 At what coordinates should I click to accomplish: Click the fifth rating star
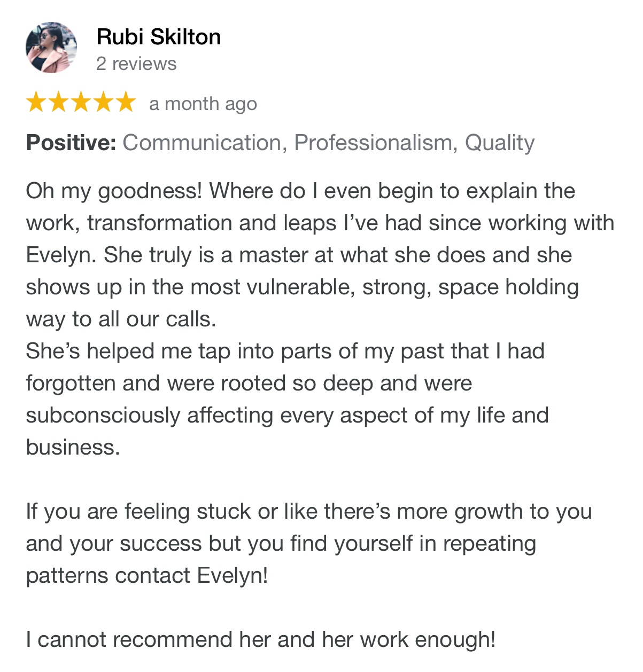point(126,102)
